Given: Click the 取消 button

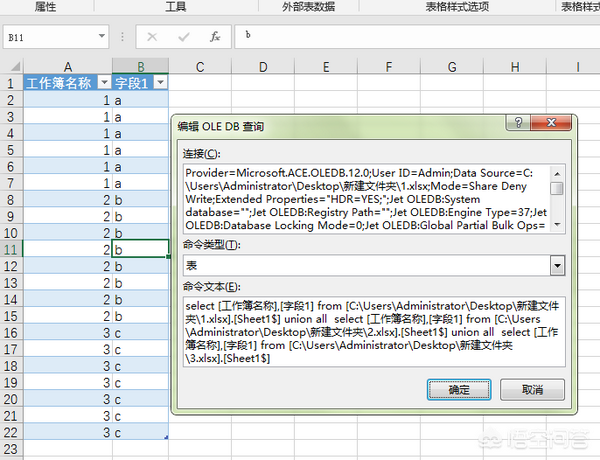Looking at the screenshot, I should (532, 390).
